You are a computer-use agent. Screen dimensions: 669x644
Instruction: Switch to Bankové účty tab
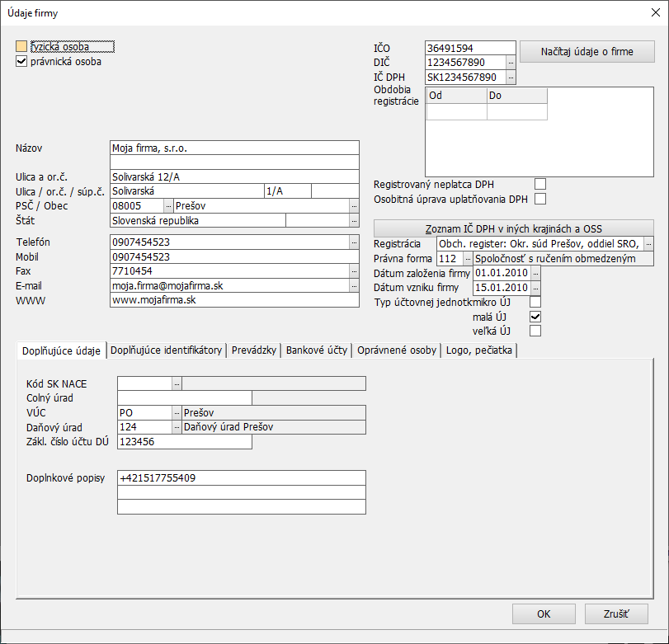[316, 350]
